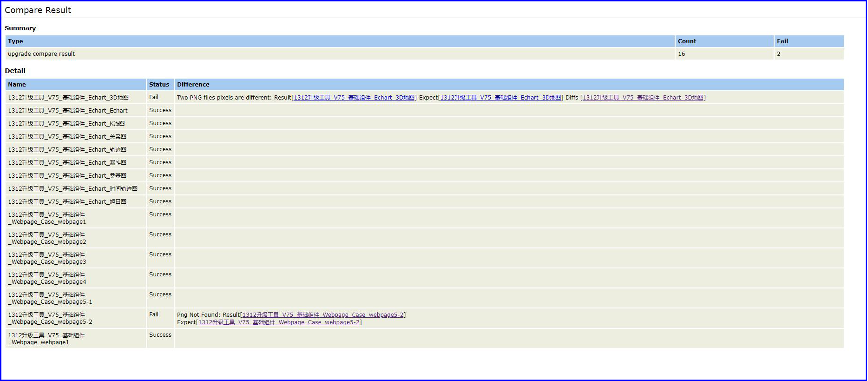868x381 pixels.
Task: Click the Fail status of Echart_3D地图 row
Action: click(x=154, y=97)
